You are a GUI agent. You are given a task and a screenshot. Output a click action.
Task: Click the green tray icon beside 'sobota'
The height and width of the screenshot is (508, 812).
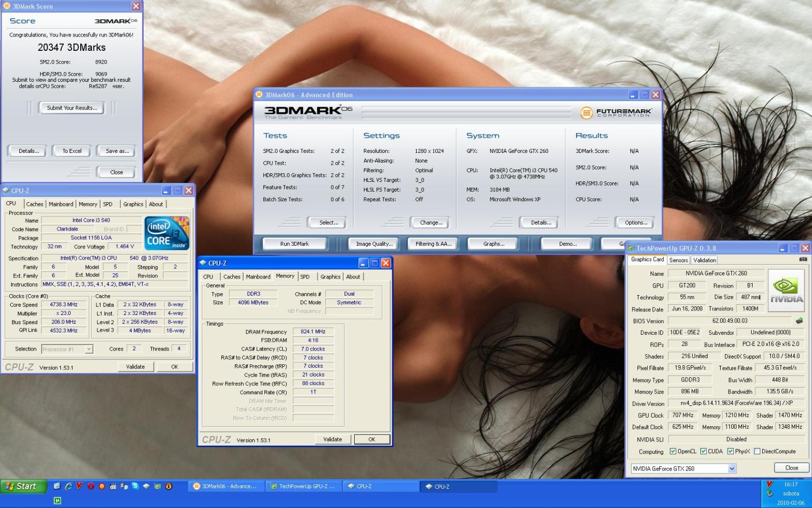click(x=770, y=493)
